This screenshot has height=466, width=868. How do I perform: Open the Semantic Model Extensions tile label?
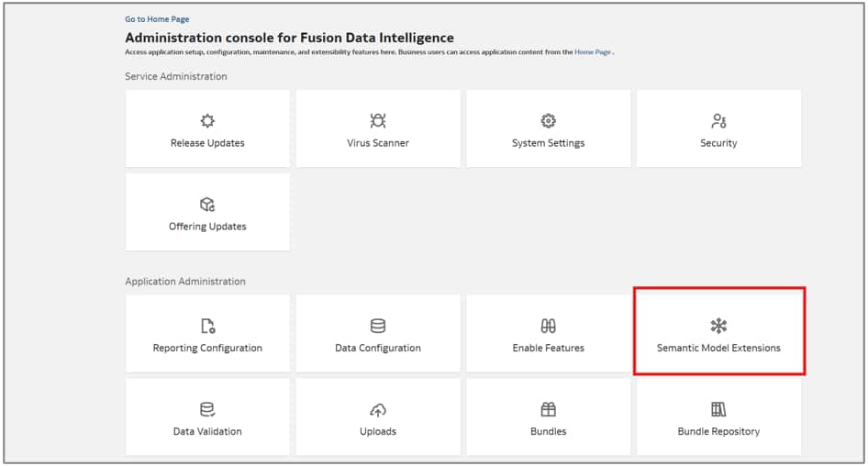718,349
